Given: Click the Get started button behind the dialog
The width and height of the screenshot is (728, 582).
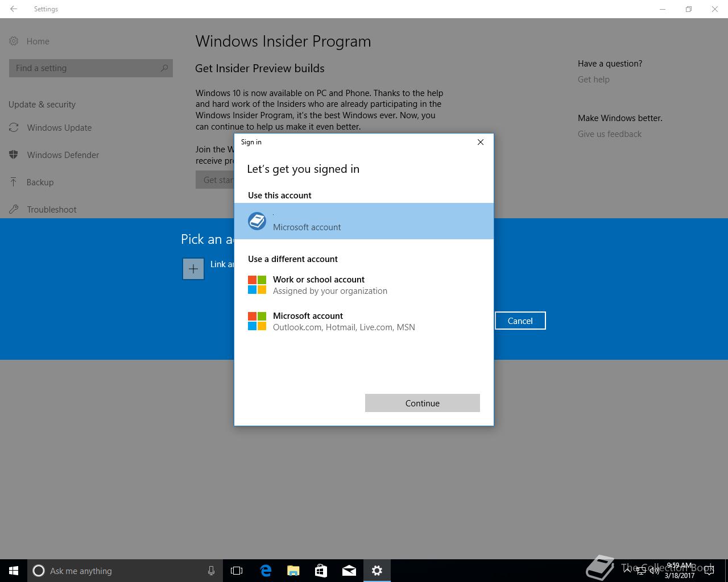Looking at the screenshot, I should click(215, 180).
